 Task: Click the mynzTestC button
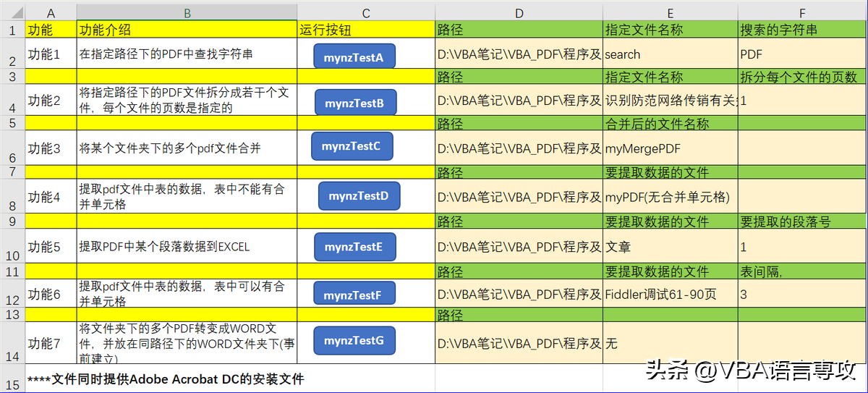pos(352,146)
